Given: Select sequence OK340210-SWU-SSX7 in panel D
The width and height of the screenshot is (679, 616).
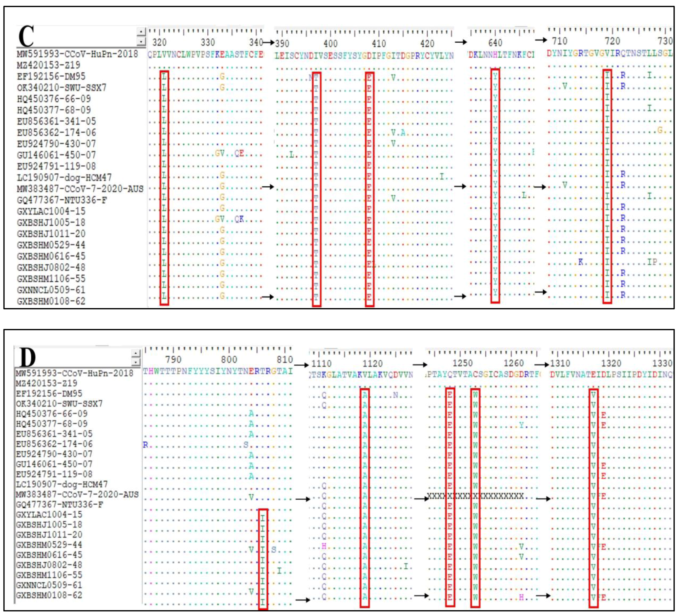Looking at the screenshot, I should pyautogui.click(x=59, y=403).
